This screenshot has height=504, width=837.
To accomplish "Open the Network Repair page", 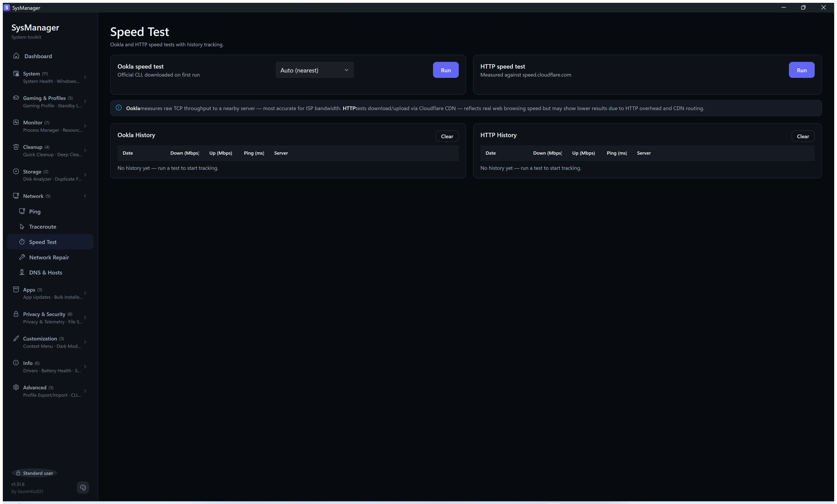I will pyautogui.click(x=50, y=257).
